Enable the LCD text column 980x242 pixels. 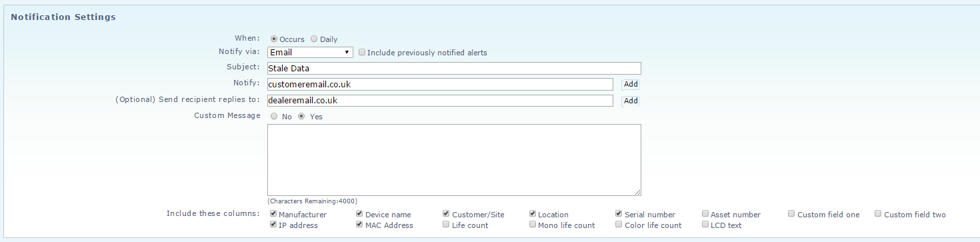[x=705, y=225]
